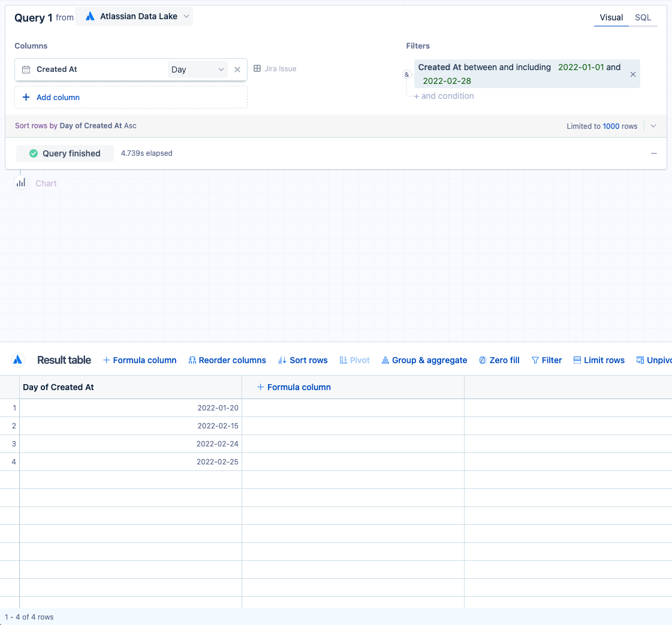Image resolution: width=672 pixels, height=625 pixels.
Task: Select cell 2022-01-20
Action: pos(131,408)
